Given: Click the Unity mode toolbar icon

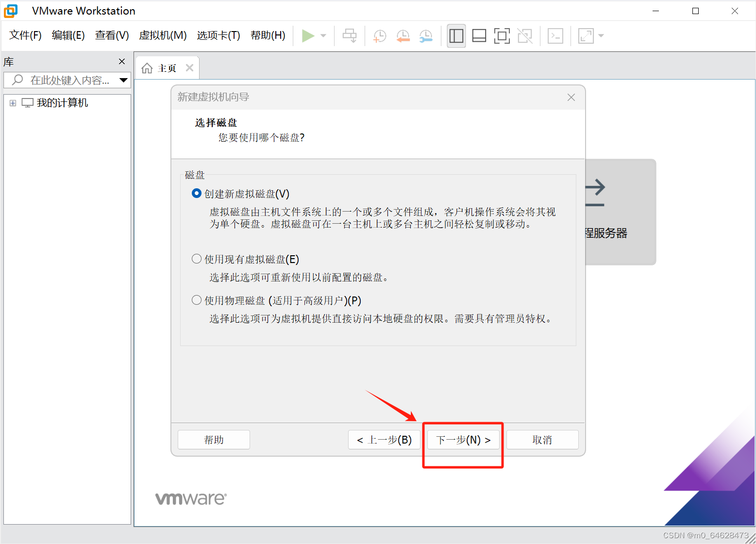Looking at the screenshot, I should point(525,35).
